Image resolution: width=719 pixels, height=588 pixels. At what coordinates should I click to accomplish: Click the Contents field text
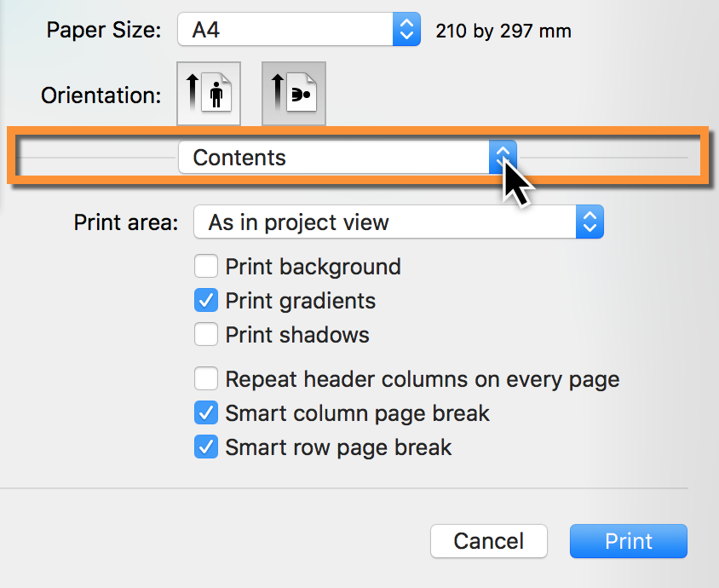click(239, 158)
